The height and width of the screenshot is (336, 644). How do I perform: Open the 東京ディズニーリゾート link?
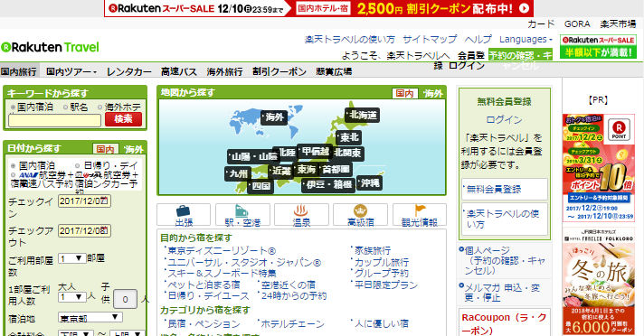(x=222, y=251)
